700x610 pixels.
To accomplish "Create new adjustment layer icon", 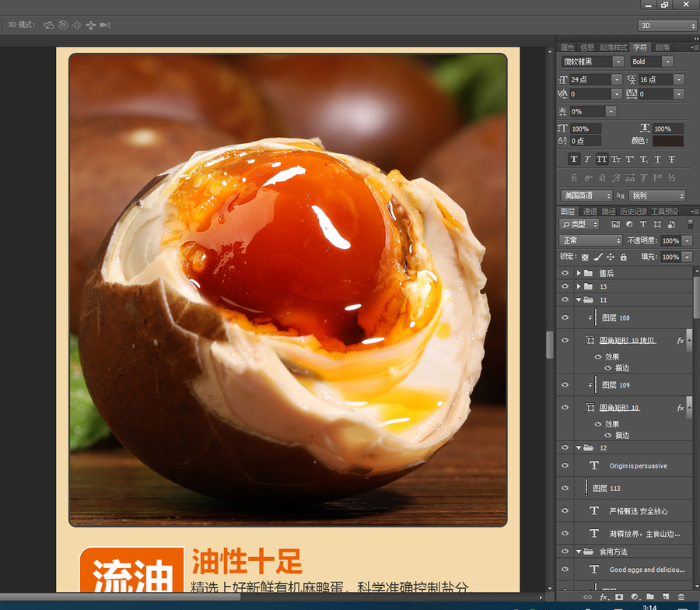I will (x=635, y=597).
